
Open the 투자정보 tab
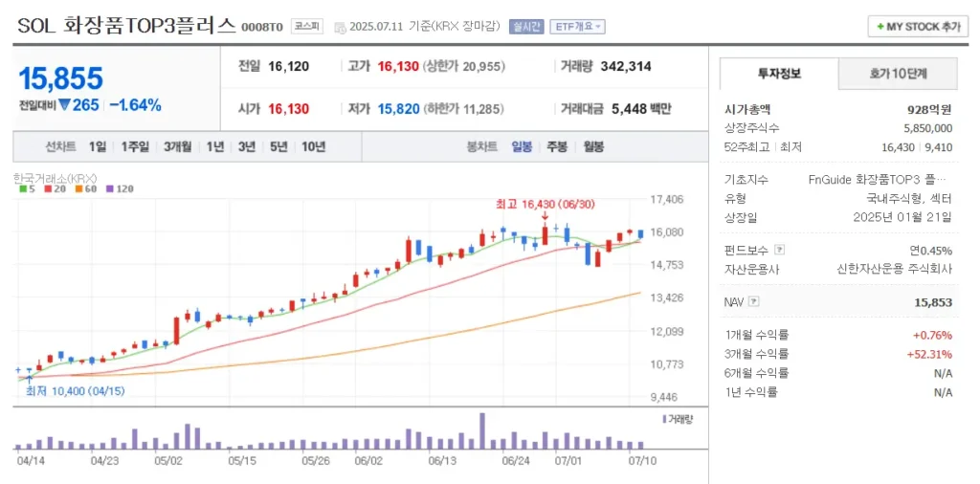click(x=779, y=74)
